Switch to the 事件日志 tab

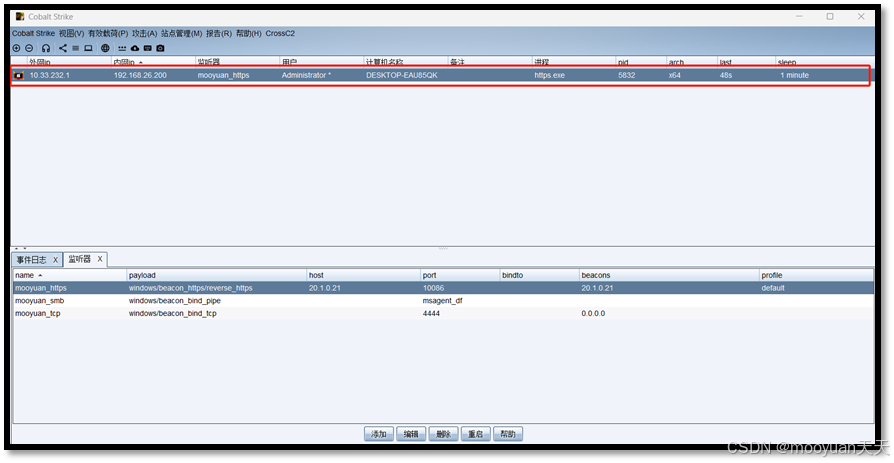point(31,259)
